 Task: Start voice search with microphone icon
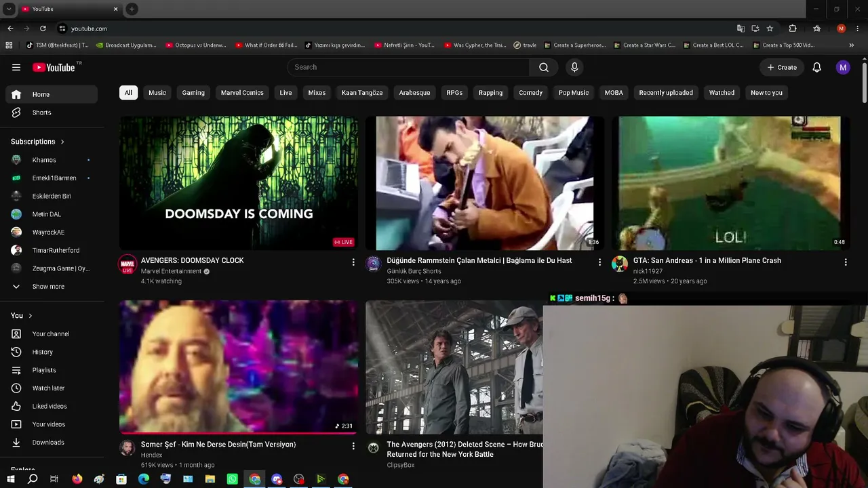pos(574,67)
